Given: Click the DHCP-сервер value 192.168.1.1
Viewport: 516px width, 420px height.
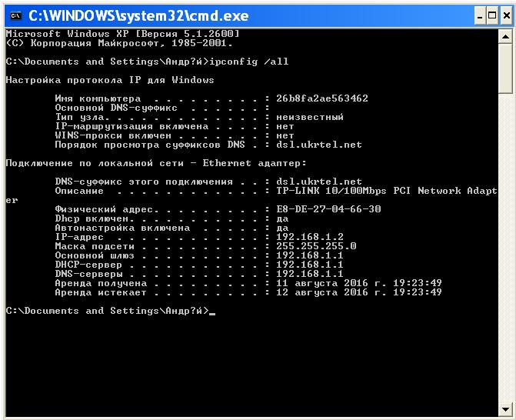Looking at the screenshot, I should click(x=309, y=265).
